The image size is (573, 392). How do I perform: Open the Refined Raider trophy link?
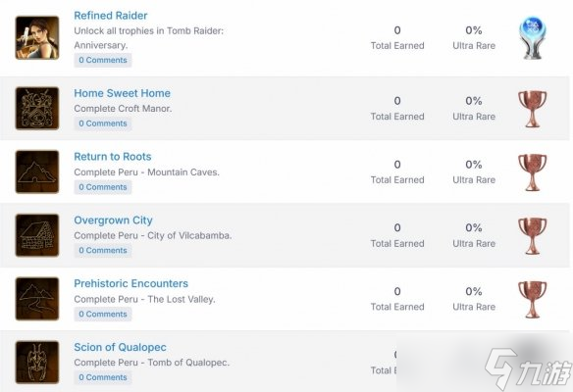coord(111,16)
